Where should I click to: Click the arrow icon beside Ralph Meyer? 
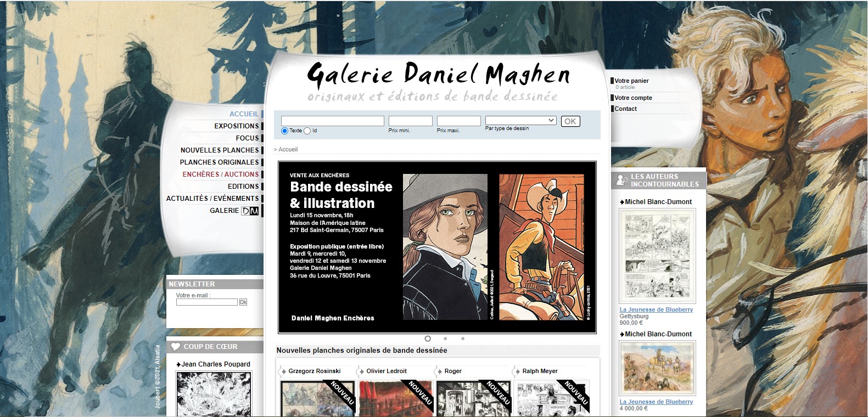[518, 371]
